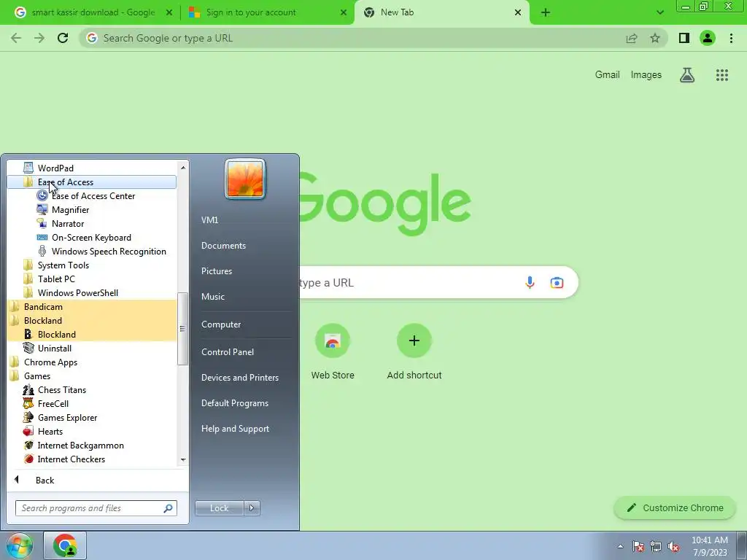Open the Magnifier tool
The width and height of the screenshot is (747, 560).
point(70,209)
